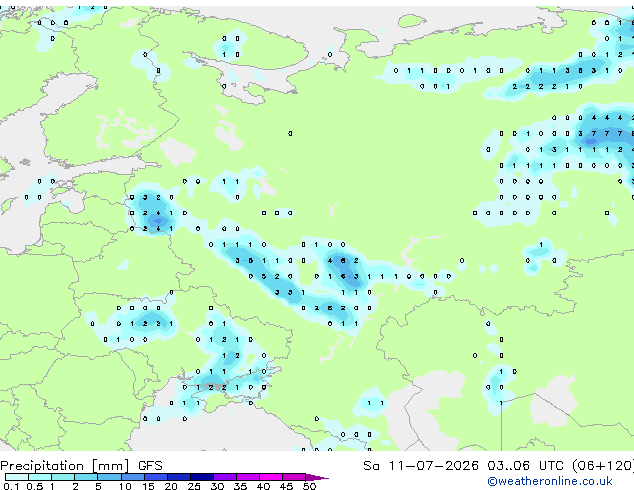Pick the 20 to 25 mm legend swatch

178,477
